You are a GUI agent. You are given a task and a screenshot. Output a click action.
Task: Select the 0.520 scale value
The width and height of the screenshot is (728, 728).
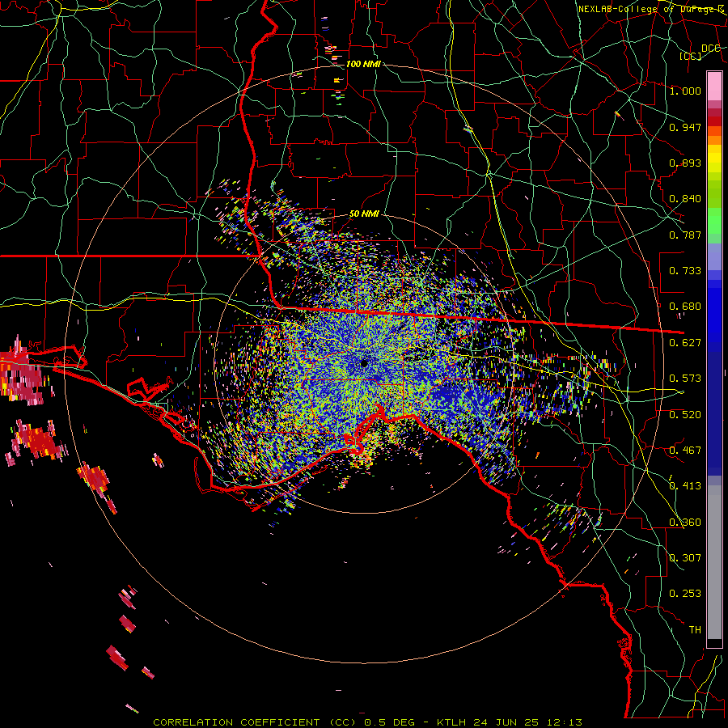pyautogui.click(x=685, y=415)
